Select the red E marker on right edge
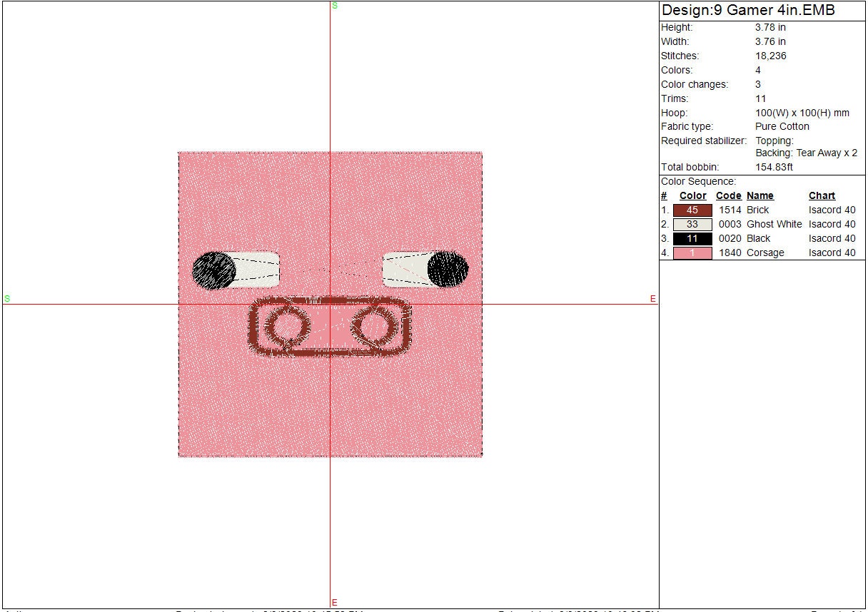This screenshot has width=868, height=612. [652, 299]
